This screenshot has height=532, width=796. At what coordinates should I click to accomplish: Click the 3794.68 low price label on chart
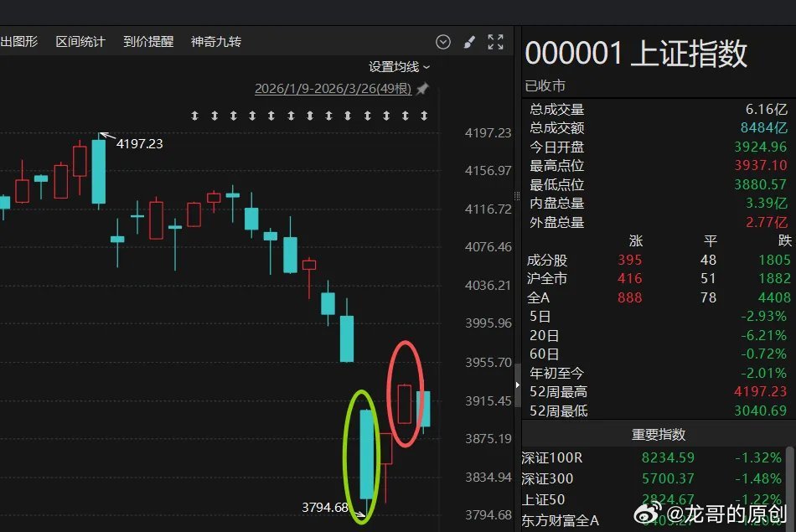pos(325,507)
